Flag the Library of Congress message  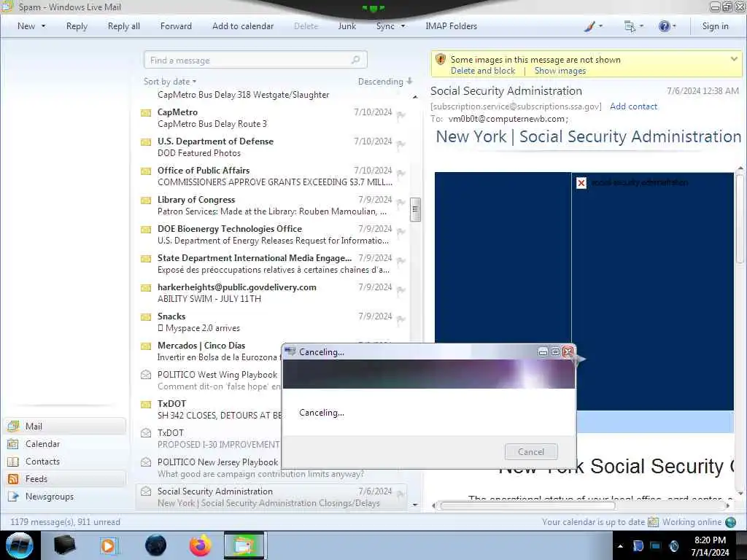point(401,203)
